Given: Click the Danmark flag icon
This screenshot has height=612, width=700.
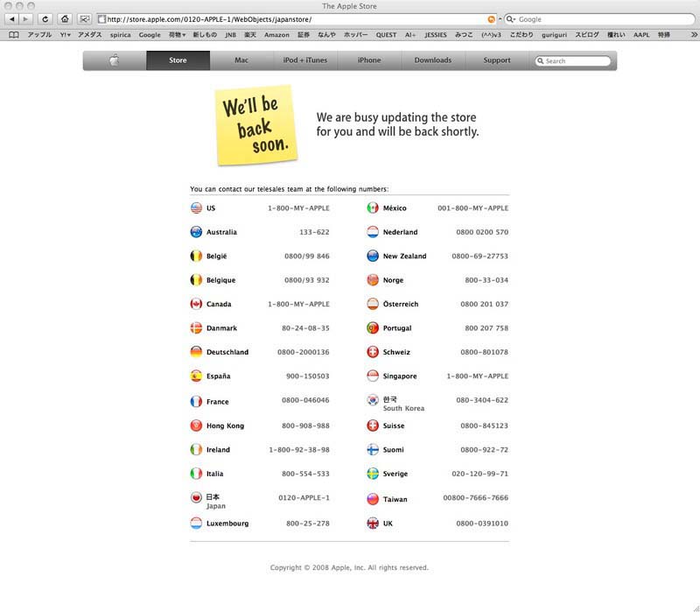Looking at the screenshot, I should pyautogui.click(x=196, y=328).
